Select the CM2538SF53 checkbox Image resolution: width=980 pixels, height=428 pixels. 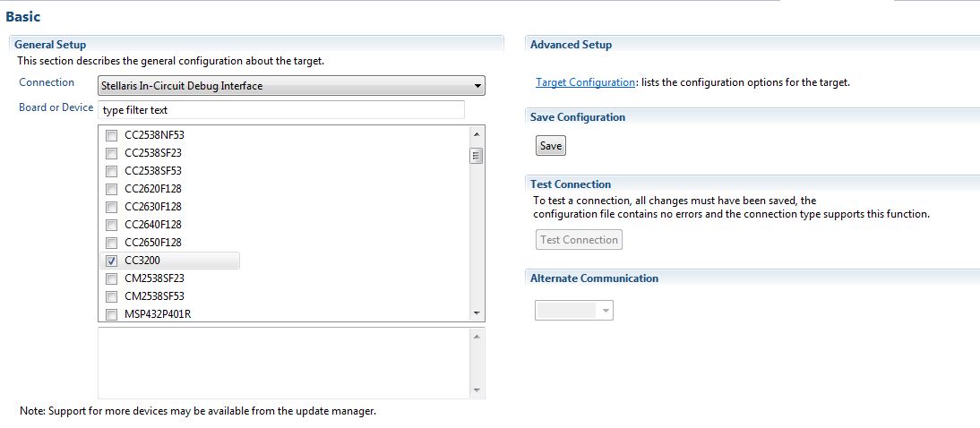pyautogui.click(x=112, y=296)
